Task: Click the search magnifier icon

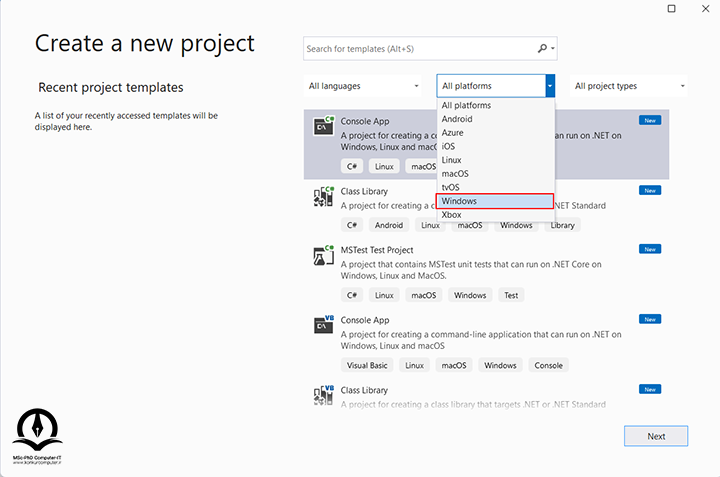Action: click(542, 48)
